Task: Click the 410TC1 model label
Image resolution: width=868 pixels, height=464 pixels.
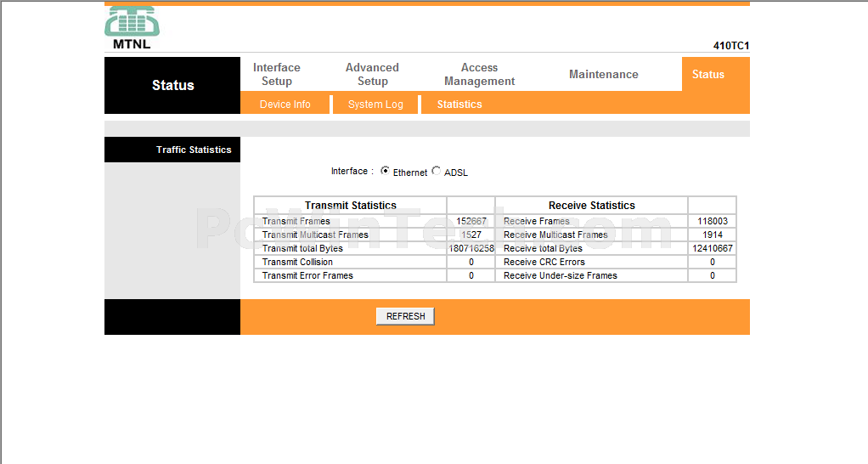Action: pyautogui.click(x=730, y=45)
